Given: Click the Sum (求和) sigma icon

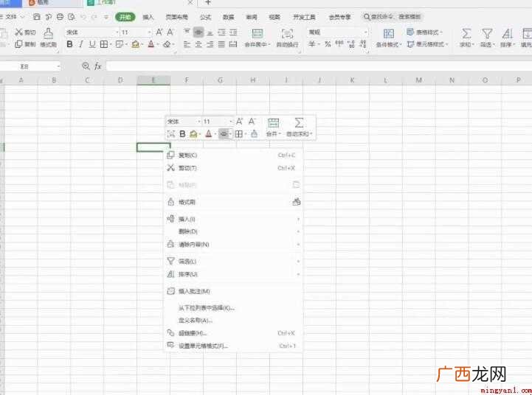Looking at the screenshot, I should click(x=466, y=34).
